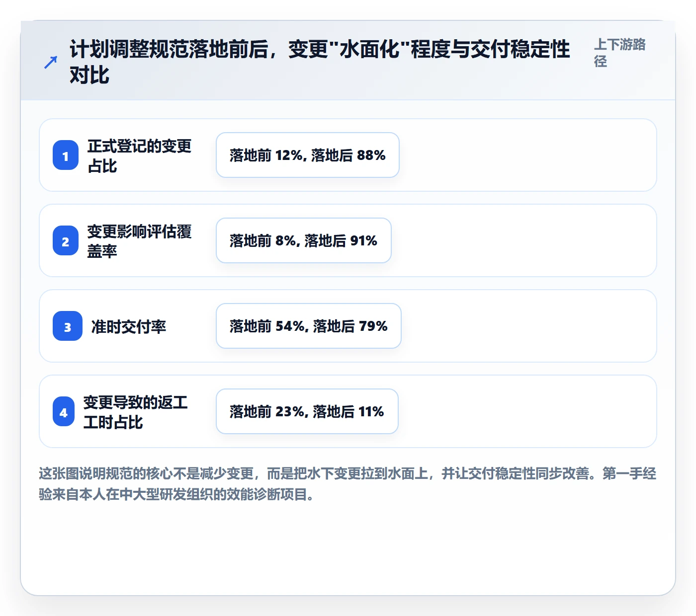This screenshot has width=696, height=616.
Task: Click the value box '落地前 23%, 落地后 11%'
Action: tap(307, 411)
